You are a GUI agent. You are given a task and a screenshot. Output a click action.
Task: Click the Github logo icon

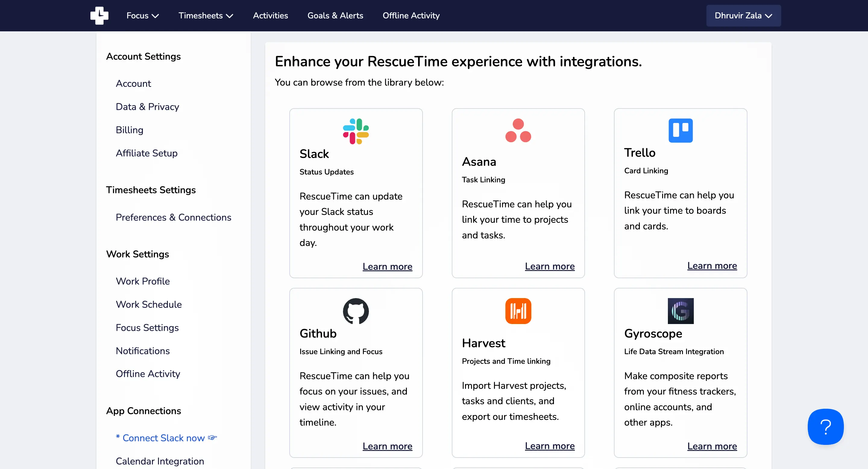[x=356, y=311]
